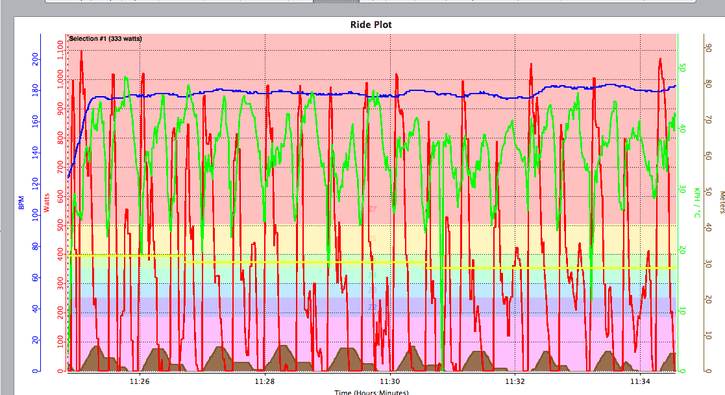Click the 11:26 time axis label
The image size is (725, 395).
[140, 382]
